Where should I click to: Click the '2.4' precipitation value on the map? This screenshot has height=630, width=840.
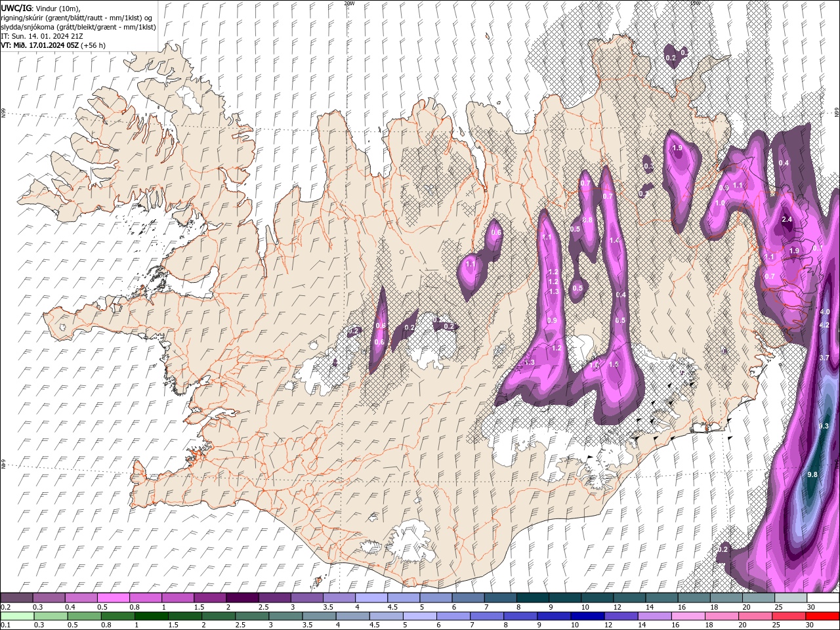[787, 219]
